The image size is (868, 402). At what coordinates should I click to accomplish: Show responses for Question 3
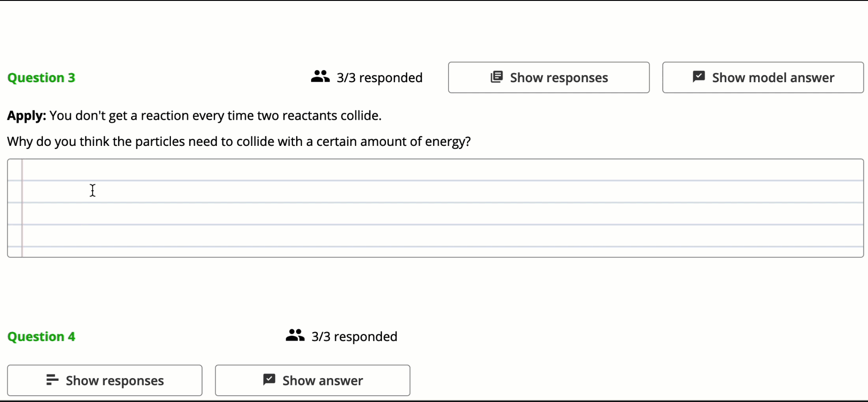click(x=549, y=78)
